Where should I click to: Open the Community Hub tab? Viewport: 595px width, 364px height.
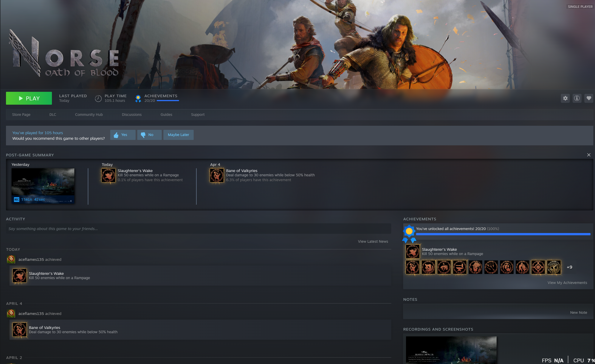point(89,115)
